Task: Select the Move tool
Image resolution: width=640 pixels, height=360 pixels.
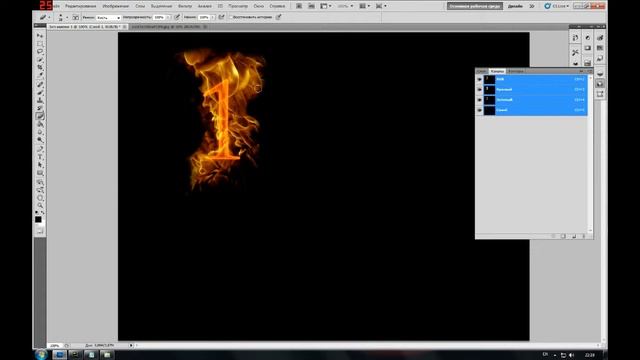Action: (x=40, y=36)
